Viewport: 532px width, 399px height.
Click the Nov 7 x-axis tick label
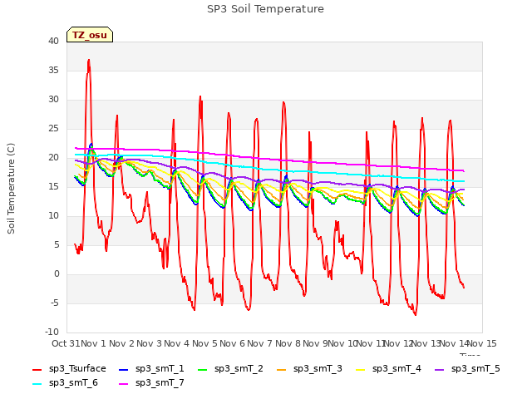click(259, 343)
